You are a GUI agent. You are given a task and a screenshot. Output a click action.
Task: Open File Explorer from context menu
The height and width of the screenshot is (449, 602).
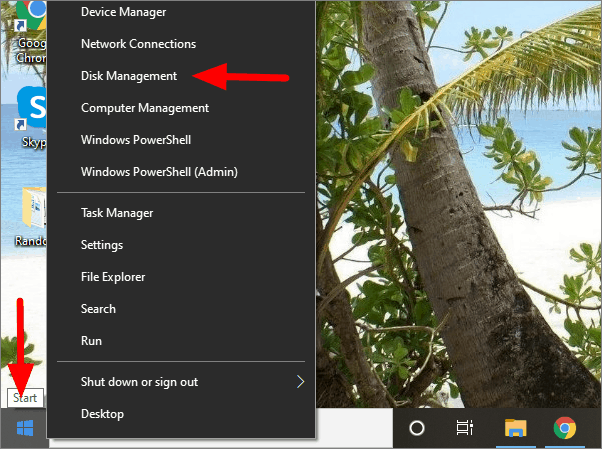coord(181,277)
